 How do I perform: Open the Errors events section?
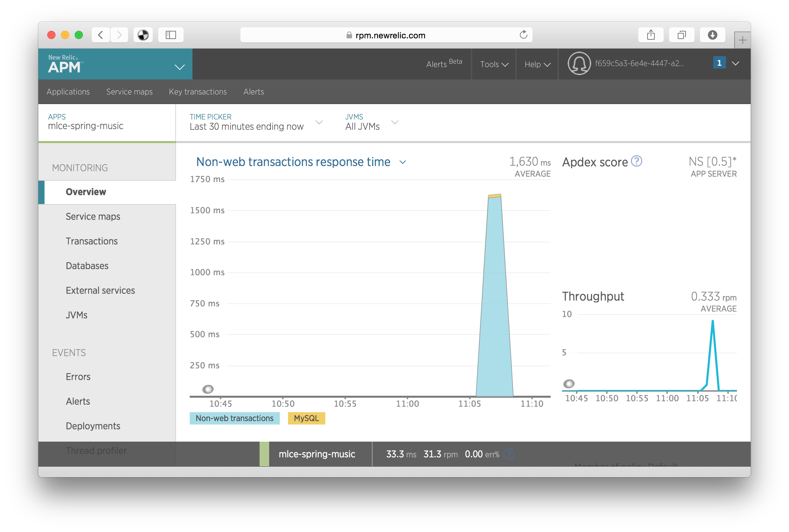tap(78, 377)
